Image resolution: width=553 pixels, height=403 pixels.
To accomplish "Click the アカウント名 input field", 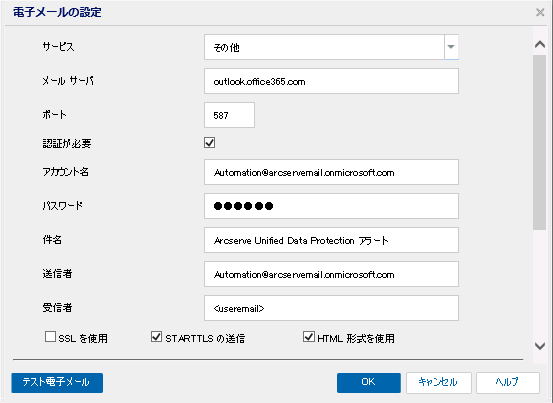I will 331,172.
